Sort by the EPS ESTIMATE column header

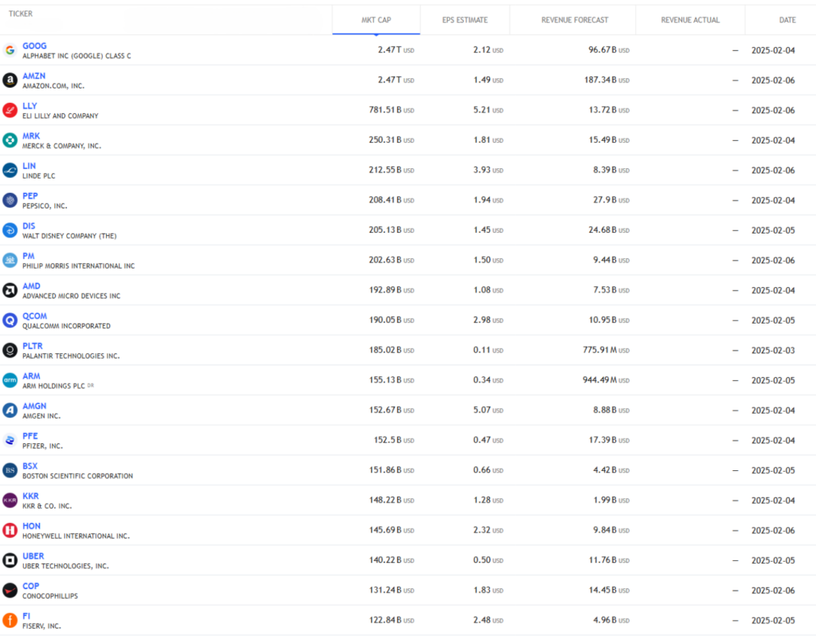tap(465, 20)
